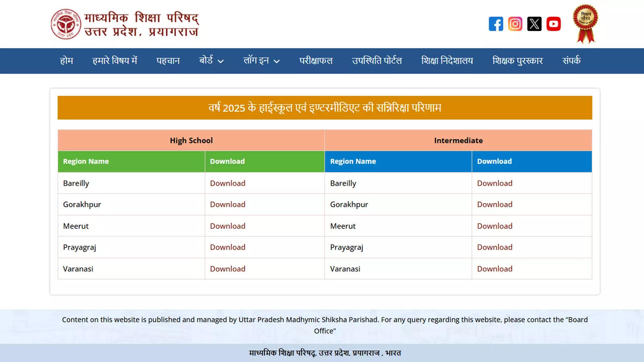Click green Region Name column header
This screenshot has height=362, width=644.
pos(131,161)
